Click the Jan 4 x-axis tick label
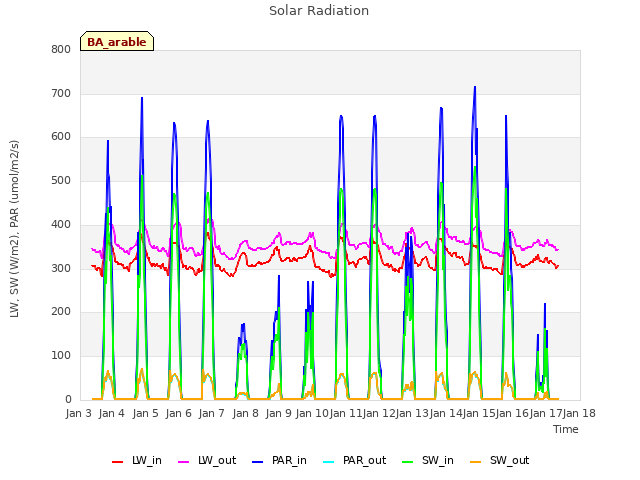The width and height of the screenshot is (640, 480). (x=112, y=413)
